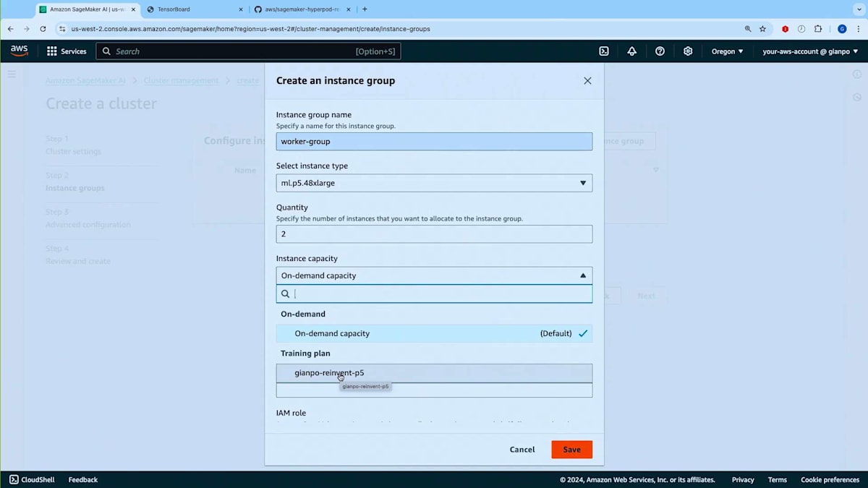
Task: Open the help question mark icon
Action: [x=660, y=51]
